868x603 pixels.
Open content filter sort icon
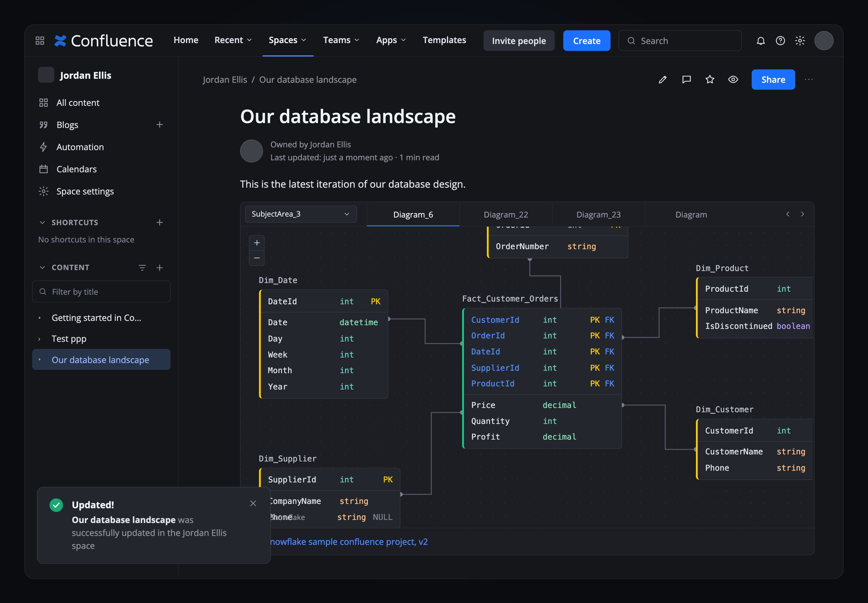(x=142, y=267)
